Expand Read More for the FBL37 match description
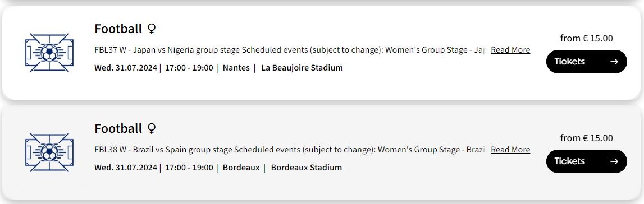The width and height of the screenshot is (644, 204). [510, 50]
